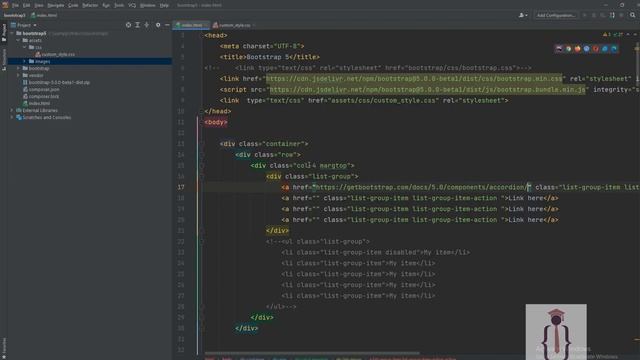Open the Run menu
The image size is (640, 360).
(106, 5)
